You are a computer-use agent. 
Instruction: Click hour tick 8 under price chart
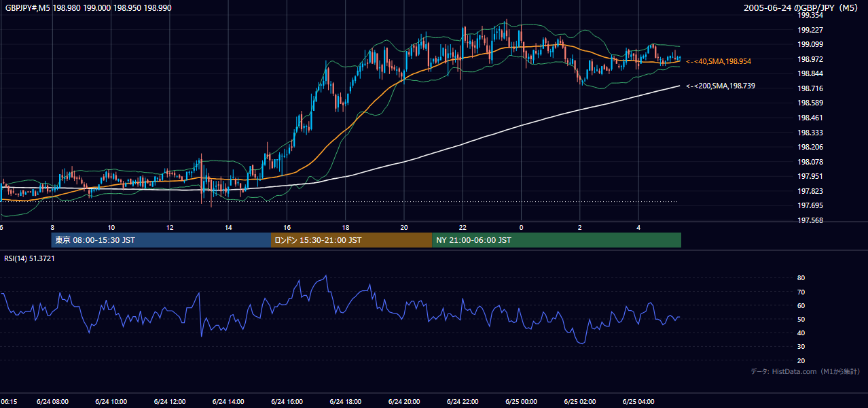[53, 227]
